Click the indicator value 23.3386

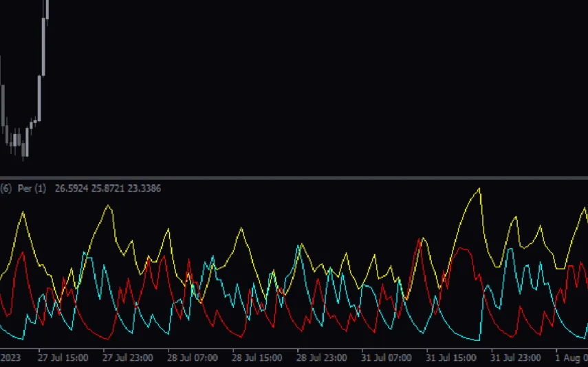pos(145,188)
